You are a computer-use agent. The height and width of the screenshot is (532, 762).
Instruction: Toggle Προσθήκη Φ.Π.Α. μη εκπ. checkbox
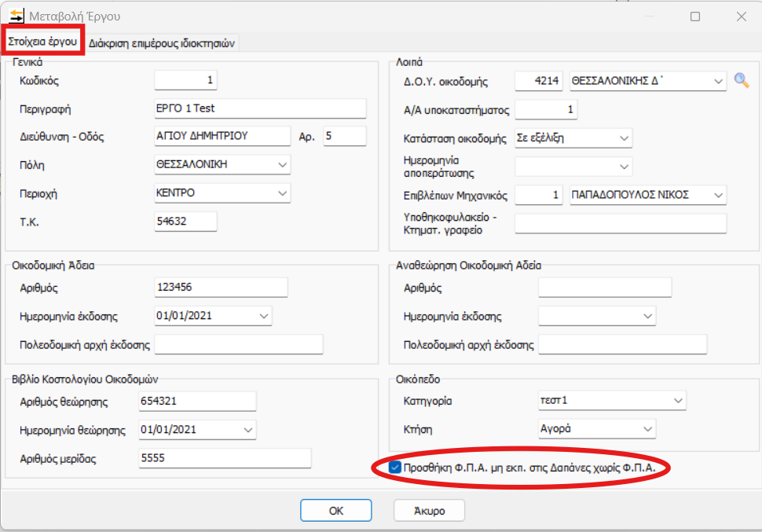click(395, 468)
